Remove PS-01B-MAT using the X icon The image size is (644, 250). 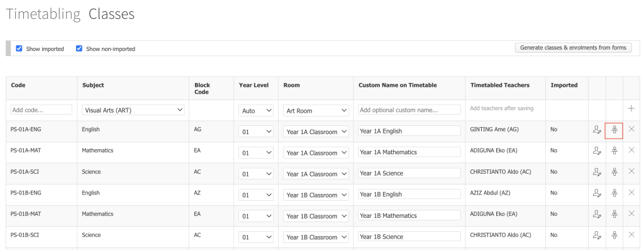[631, 213]
